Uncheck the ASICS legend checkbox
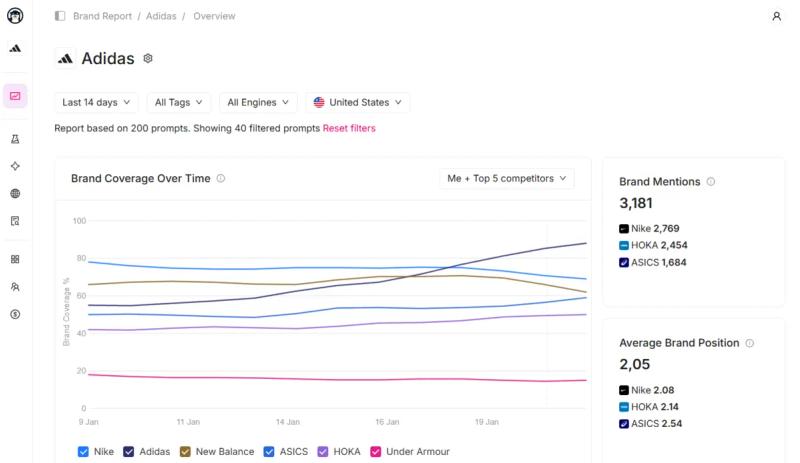This screenshot has width=800, height=463. point(269,452)
